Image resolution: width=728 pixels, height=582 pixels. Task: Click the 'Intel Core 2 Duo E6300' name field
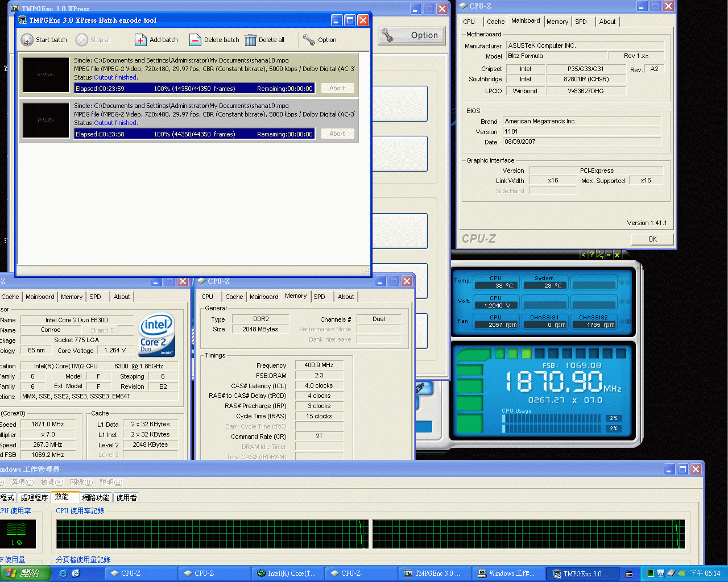77,320
